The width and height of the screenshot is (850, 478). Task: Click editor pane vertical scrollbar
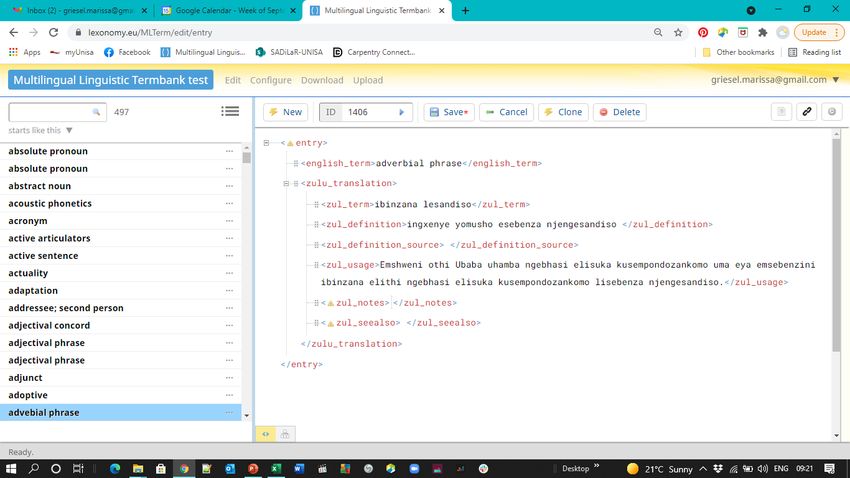pos(836,244)
